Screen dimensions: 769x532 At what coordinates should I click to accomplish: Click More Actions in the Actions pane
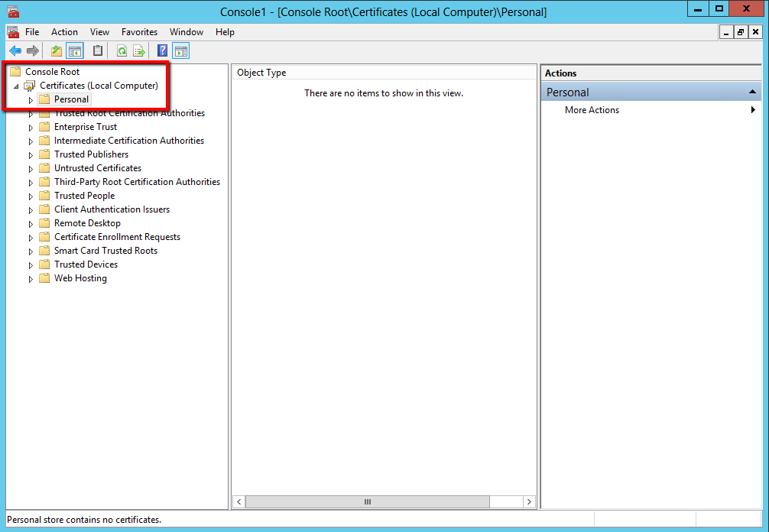tap(592, 110)
